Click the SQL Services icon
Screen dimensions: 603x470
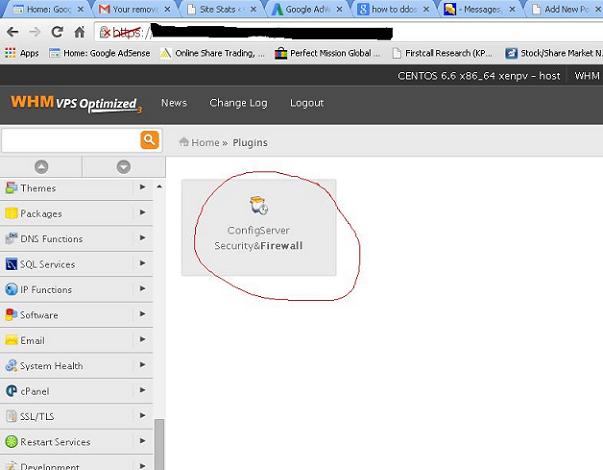pos(11,264)
